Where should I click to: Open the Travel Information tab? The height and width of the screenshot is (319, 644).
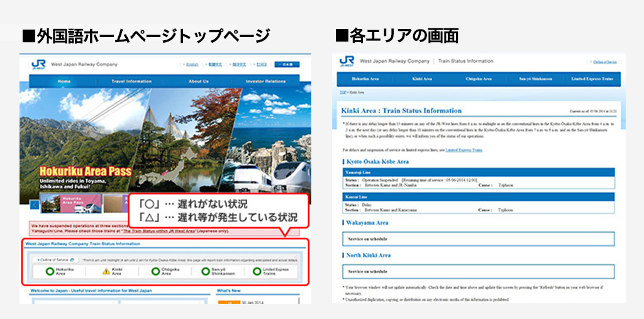[x=131, y=81]
